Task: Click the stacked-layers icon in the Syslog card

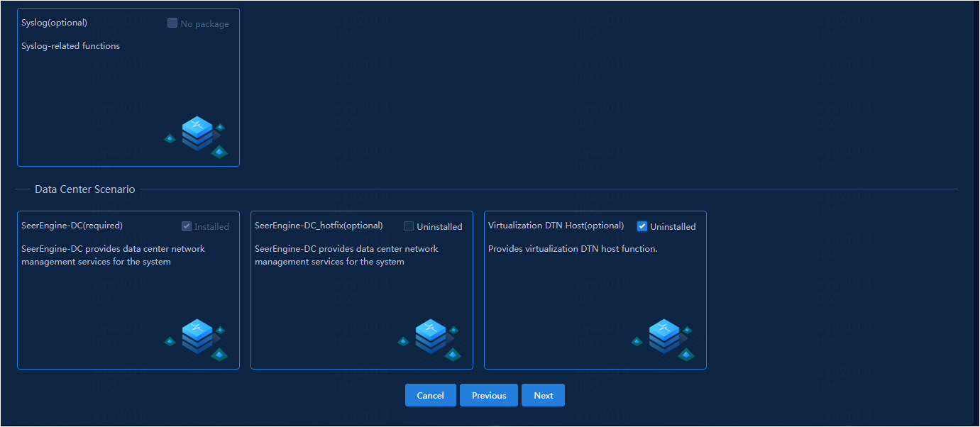Action: [197, 136]
